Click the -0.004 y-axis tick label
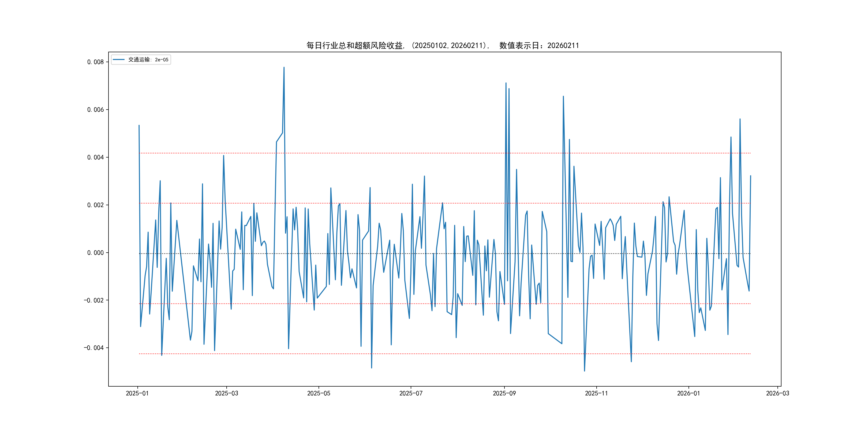This screenshot has width=868, height=434. pos(94,348)
